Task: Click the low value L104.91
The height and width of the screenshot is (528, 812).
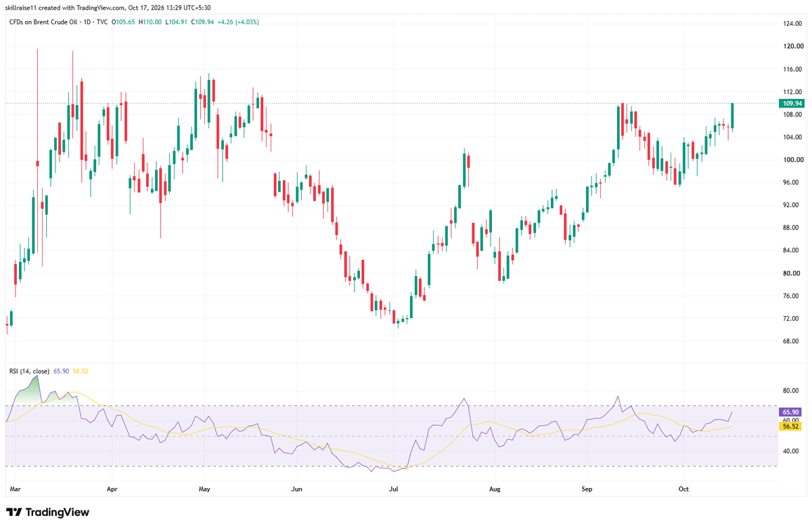Action: click(176, 22)
